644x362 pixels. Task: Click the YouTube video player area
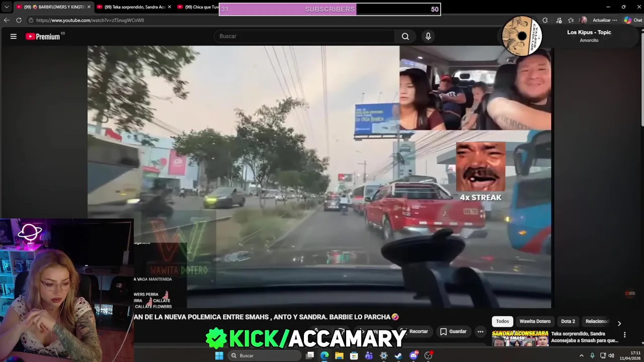[319, 177]
